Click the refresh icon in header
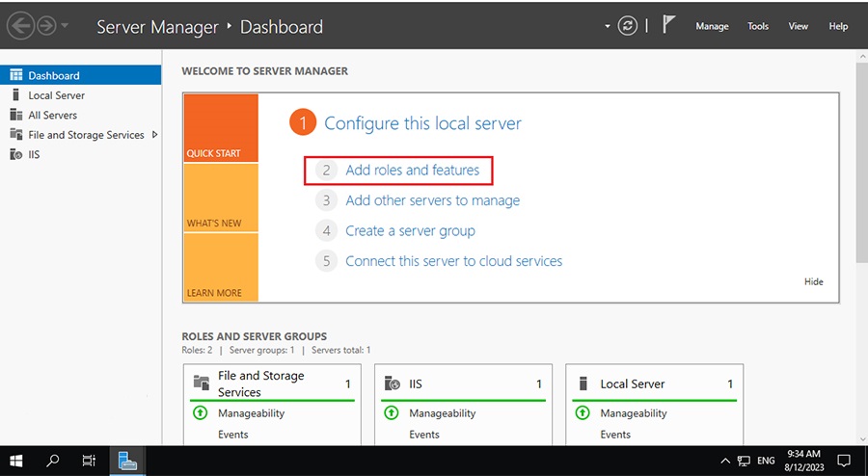This screenshot has height=476, width=868. point(627,26)
